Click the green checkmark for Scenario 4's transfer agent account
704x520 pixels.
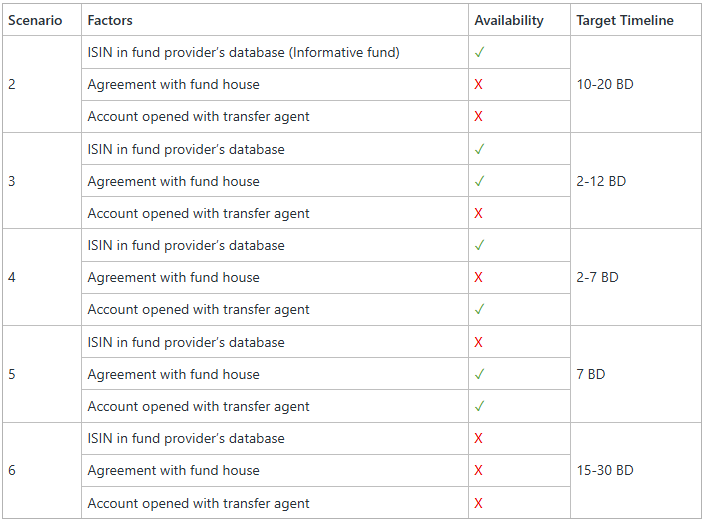point(480,309)
